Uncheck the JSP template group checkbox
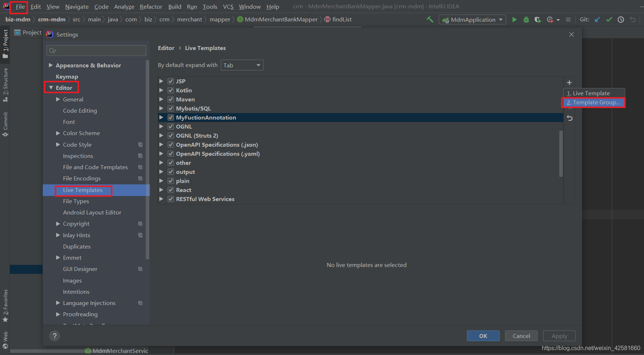 [x=171, y=81]
